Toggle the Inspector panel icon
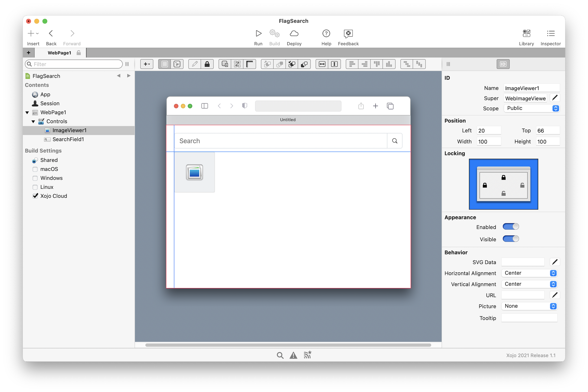This screenshot has height=392, width=588. coord(550,34)
